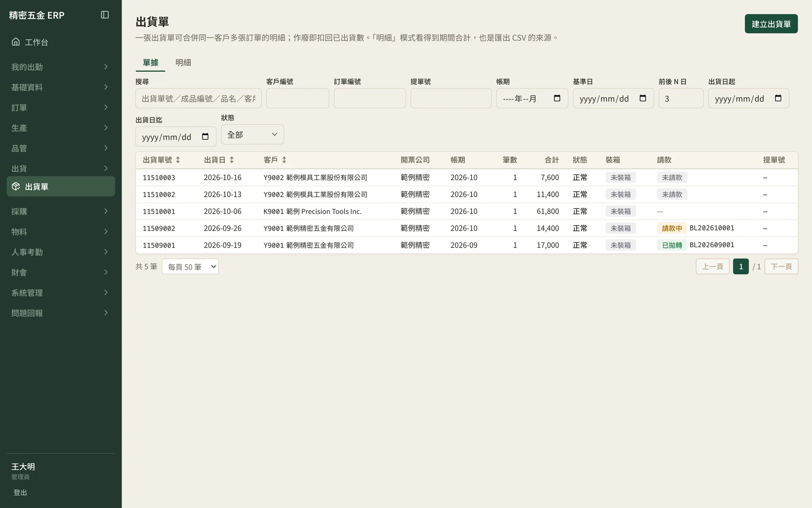
Task: Open the 狀態 dropdown showing 全部
Action: (x=252, y=135)
